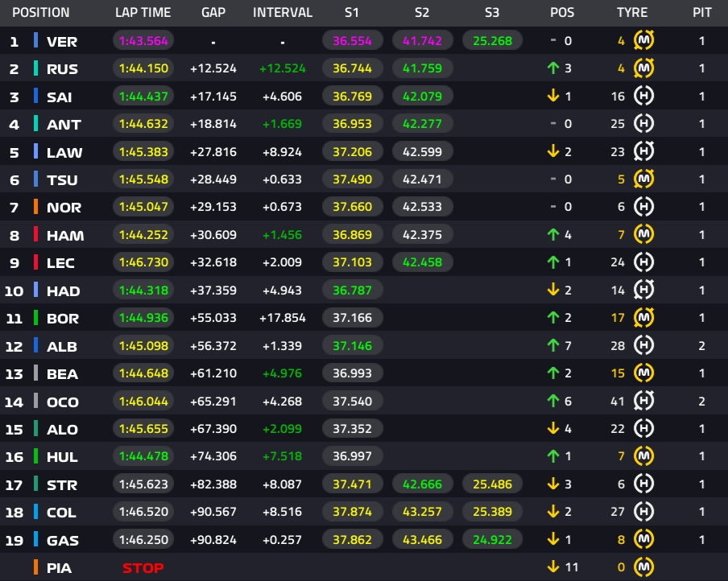
Task: Click the LAP TIME column header
Action: pos(143,13)
